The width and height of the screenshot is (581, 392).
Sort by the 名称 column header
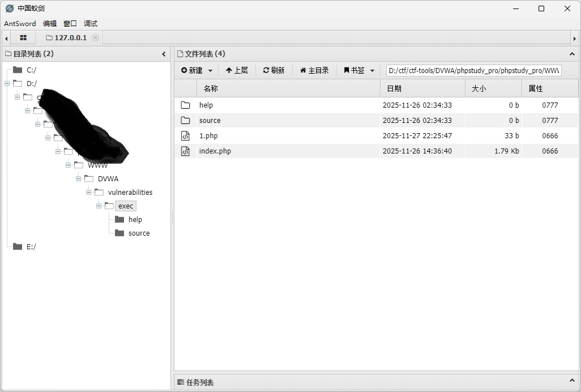coord(288,88)
